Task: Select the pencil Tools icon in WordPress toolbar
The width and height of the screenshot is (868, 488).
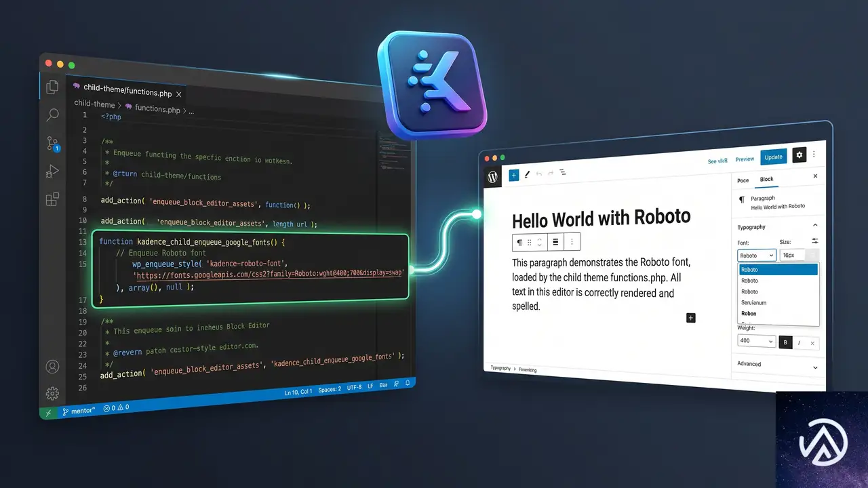Action: point(527,174)
